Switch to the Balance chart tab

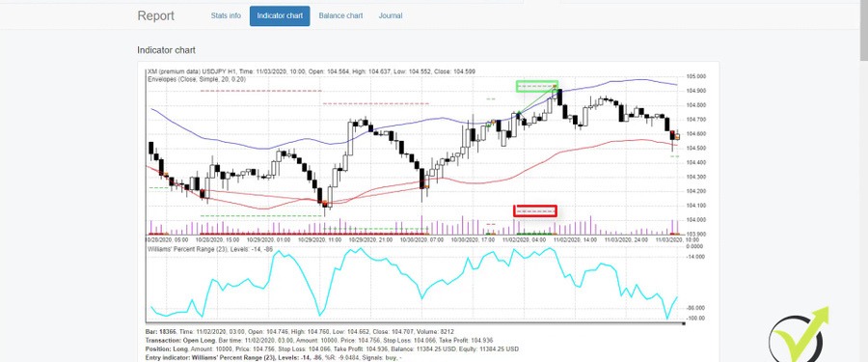pyautogui.click(x=340, y=15)
